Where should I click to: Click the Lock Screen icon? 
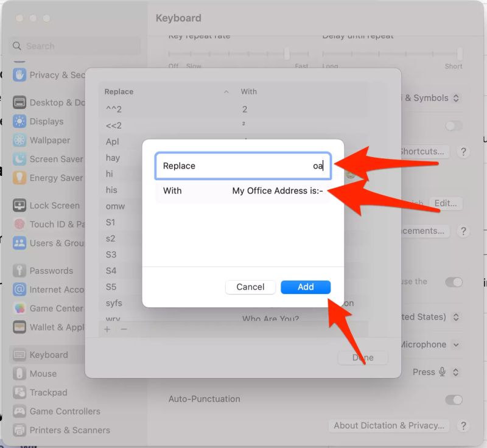(x=19, y=205)
